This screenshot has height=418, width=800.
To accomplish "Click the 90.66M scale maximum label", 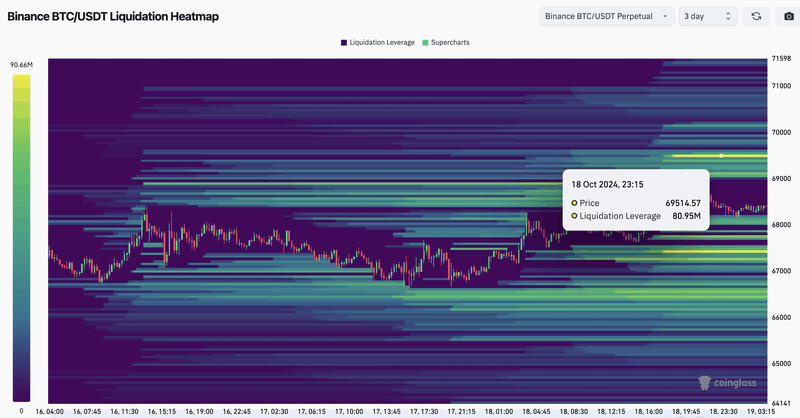I will point(21,65).
